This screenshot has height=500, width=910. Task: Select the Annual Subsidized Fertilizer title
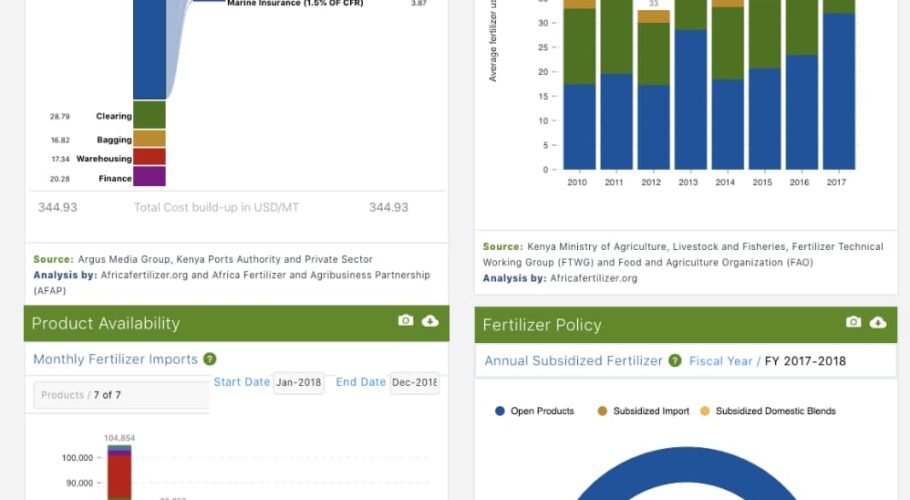[573, 361]
